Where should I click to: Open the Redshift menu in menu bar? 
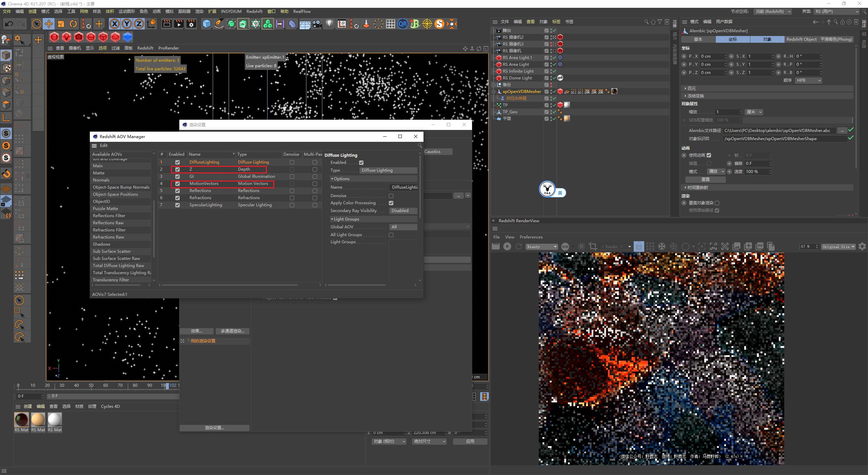(x=254, y=11)
